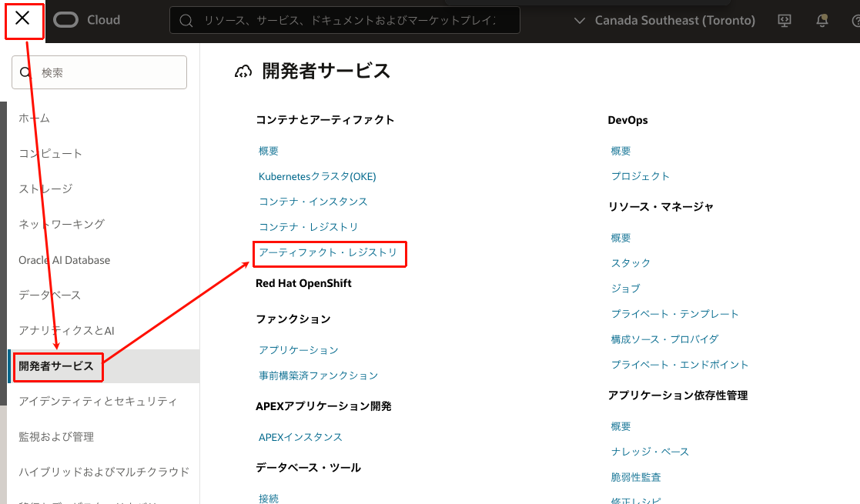Click the search icon in sidebar search box
The height and width of the screenshot is (504, 860).
[25, 72]
